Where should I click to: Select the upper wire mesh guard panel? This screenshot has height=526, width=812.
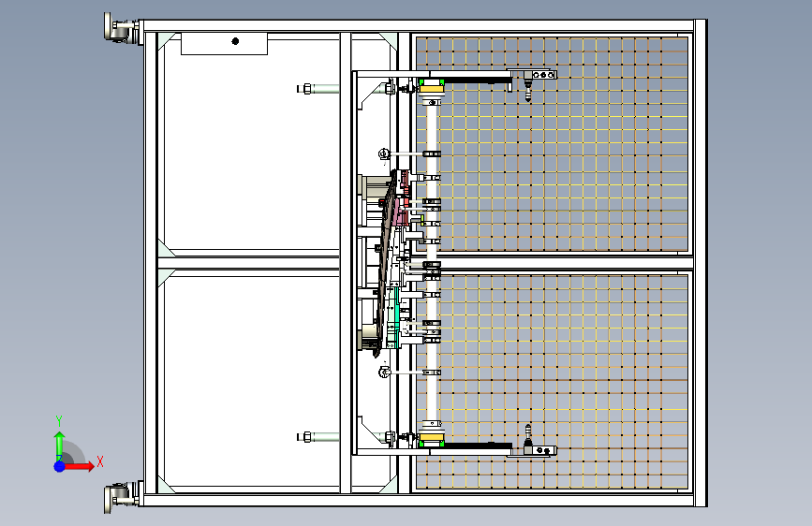tap(552, 144)
